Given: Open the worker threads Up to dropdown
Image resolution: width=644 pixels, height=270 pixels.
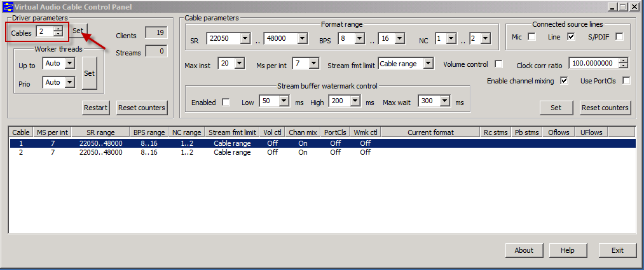Looking at the screenshot, I should point(71,64).
